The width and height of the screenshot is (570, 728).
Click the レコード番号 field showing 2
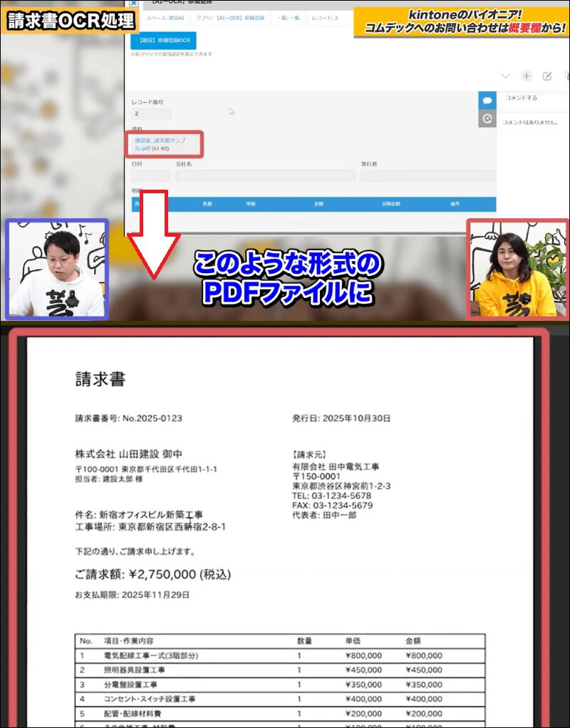click(x=151, y=114)
